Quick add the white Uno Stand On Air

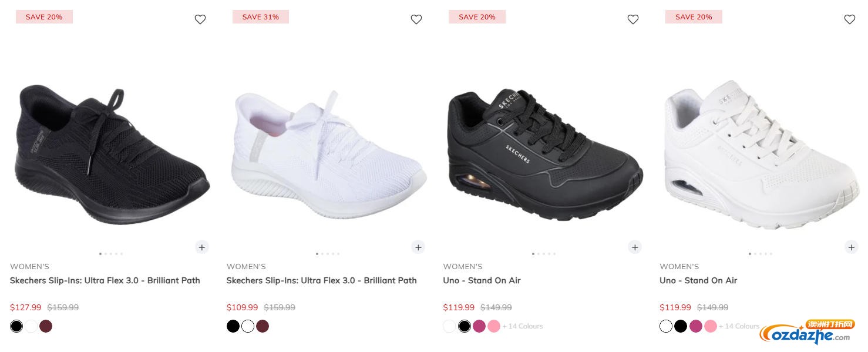point(851,247)
